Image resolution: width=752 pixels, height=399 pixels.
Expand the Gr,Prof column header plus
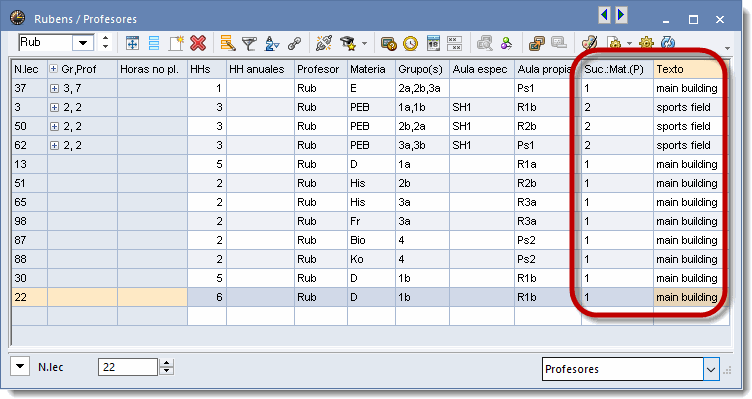click(x=54, y=69)
